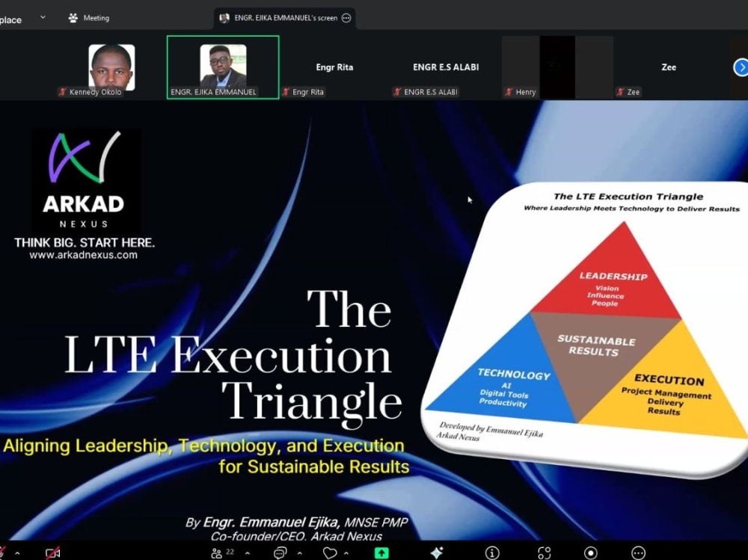Click www.arkadnexus.com on the slide

[84, 255]
